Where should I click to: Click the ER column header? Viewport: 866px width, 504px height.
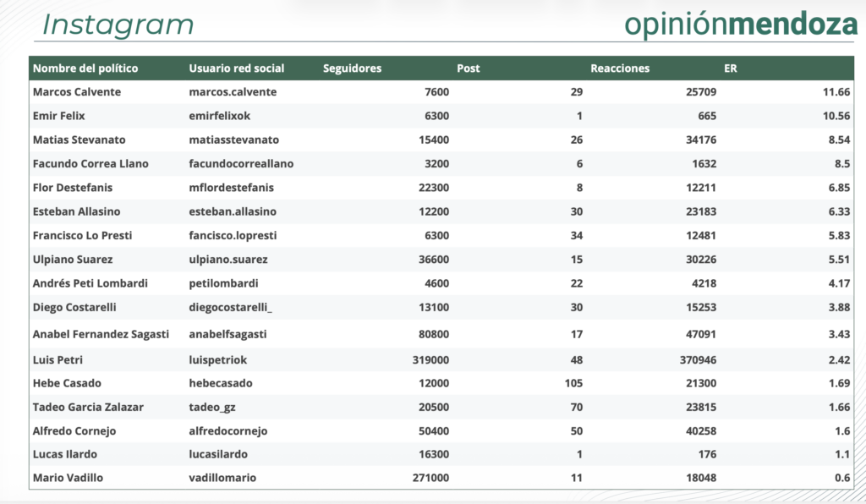(731, 68)
